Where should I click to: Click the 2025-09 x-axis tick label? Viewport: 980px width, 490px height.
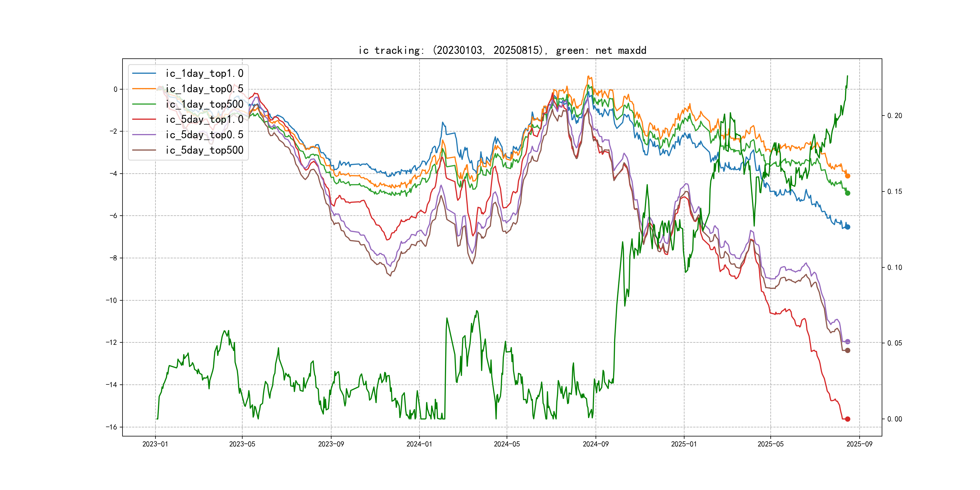pos(859,444)
